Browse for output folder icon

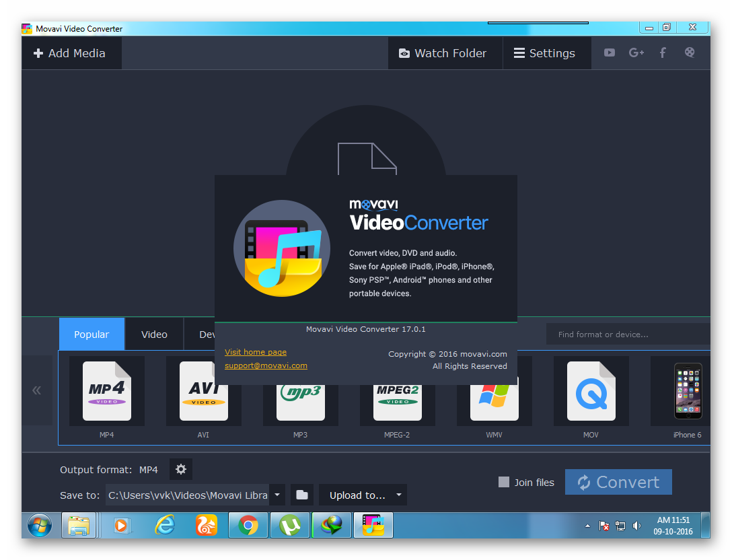[302, 495]
